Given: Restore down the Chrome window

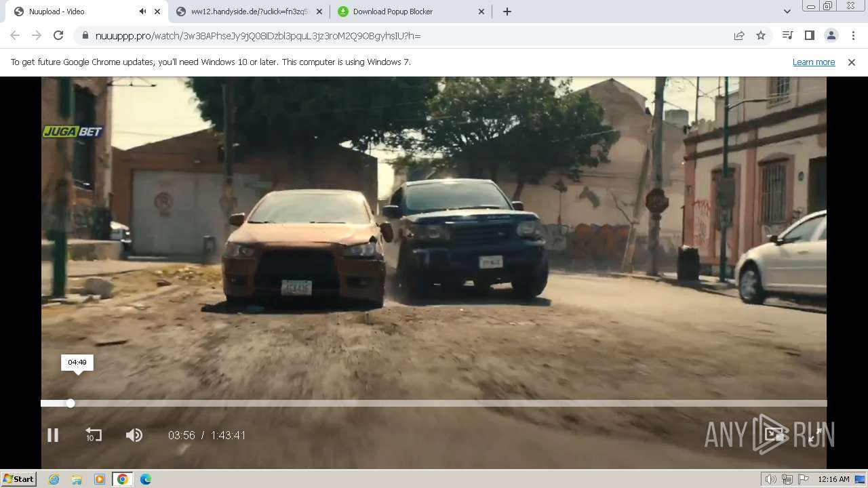Looking at the screenshot, I should 828,6.
